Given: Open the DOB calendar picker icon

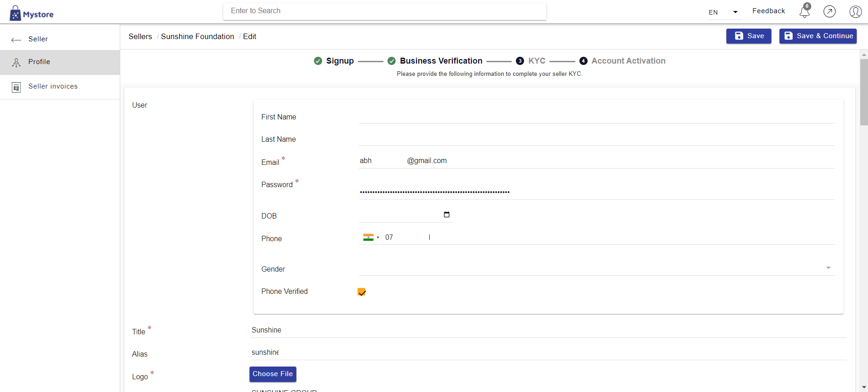Looking at the screenshot, I should tap(446, 215).
